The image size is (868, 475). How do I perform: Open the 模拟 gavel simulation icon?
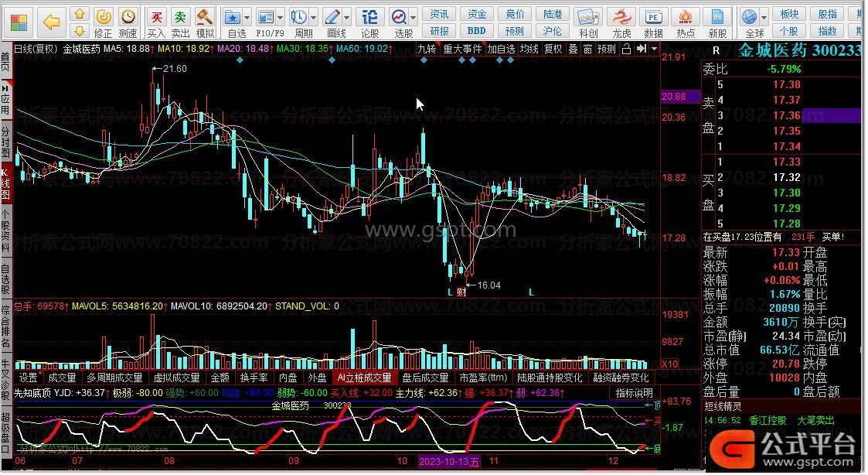click(x=205, y=17)
